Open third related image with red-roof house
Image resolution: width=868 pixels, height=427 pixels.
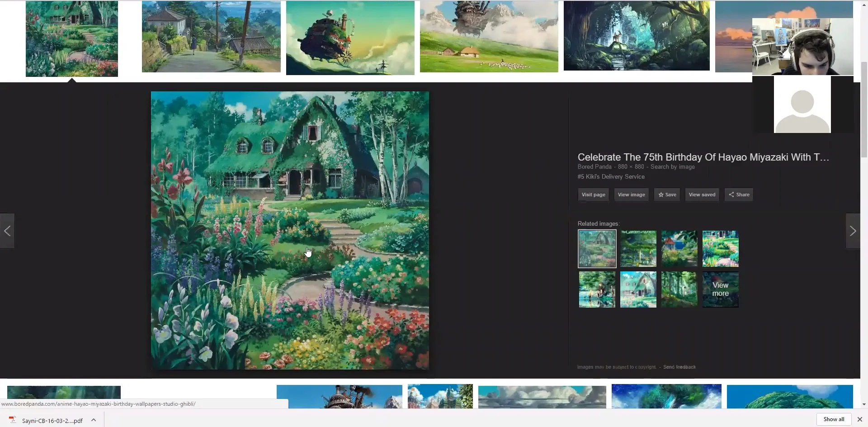679,249
